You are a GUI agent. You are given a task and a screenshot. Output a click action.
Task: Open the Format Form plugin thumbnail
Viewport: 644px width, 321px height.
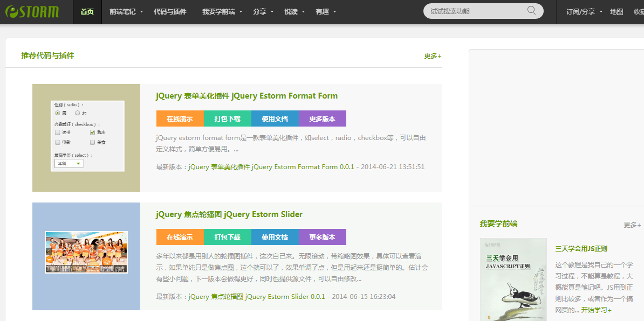[x=86, y=138]
